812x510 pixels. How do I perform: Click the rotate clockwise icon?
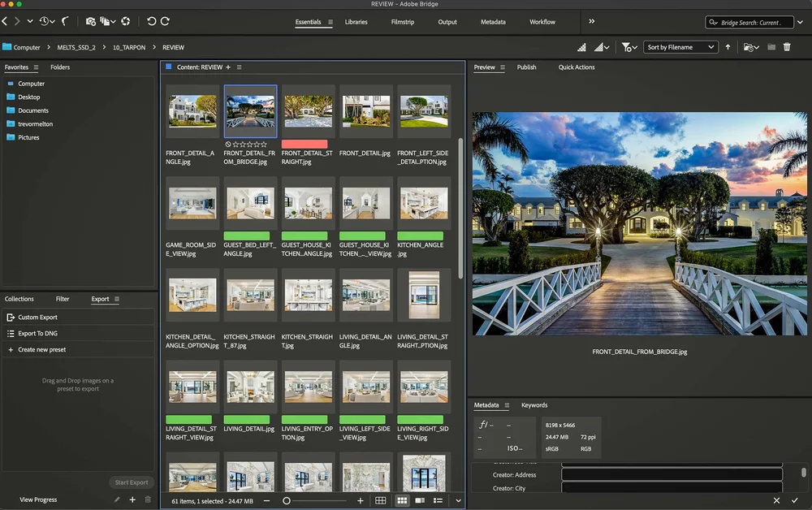click(166, 21)
